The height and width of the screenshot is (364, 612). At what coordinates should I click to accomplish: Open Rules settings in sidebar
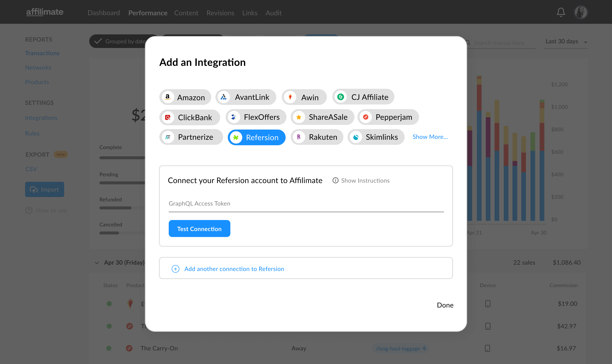(32, 133)
